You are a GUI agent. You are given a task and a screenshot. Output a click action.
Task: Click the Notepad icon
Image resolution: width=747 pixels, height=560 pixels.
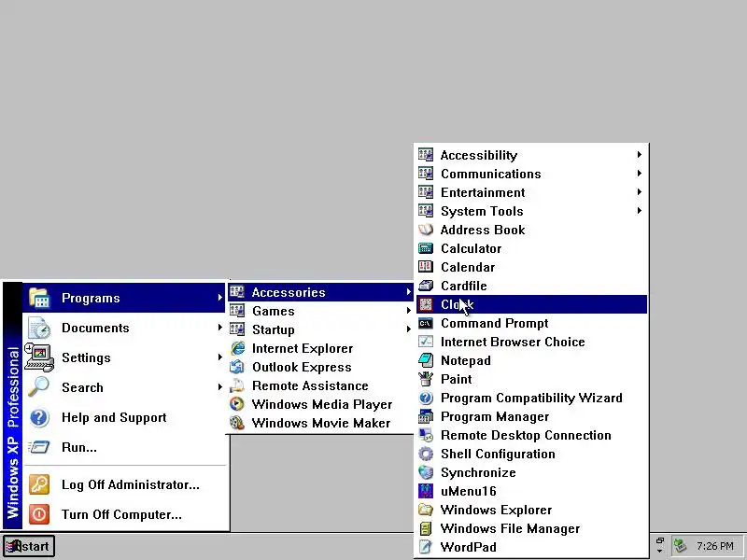[x=426, y=360]
